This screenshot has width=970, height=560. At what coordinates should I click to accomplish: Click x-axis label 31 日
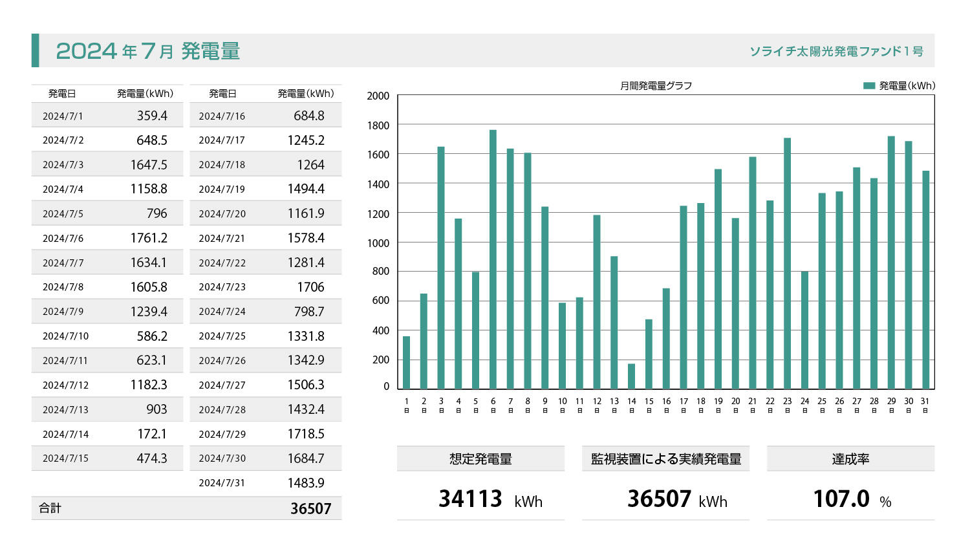coord(925,405)
